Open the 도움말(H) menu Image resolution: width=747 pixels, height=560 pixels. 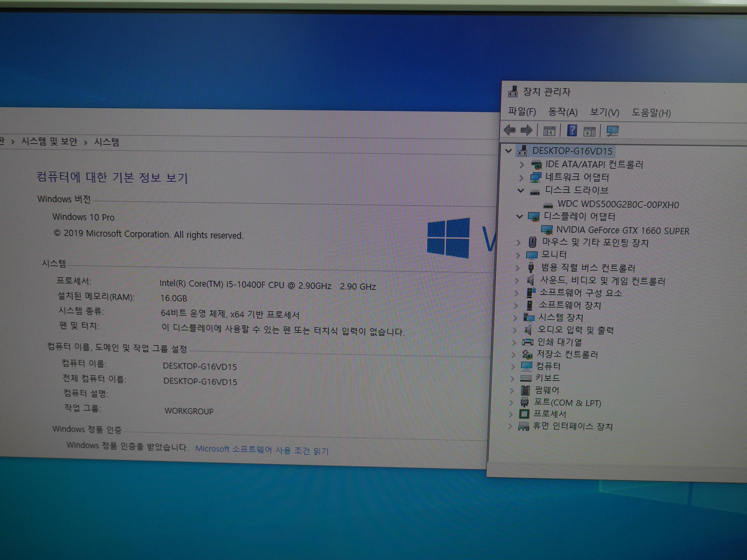pos(651,113)
